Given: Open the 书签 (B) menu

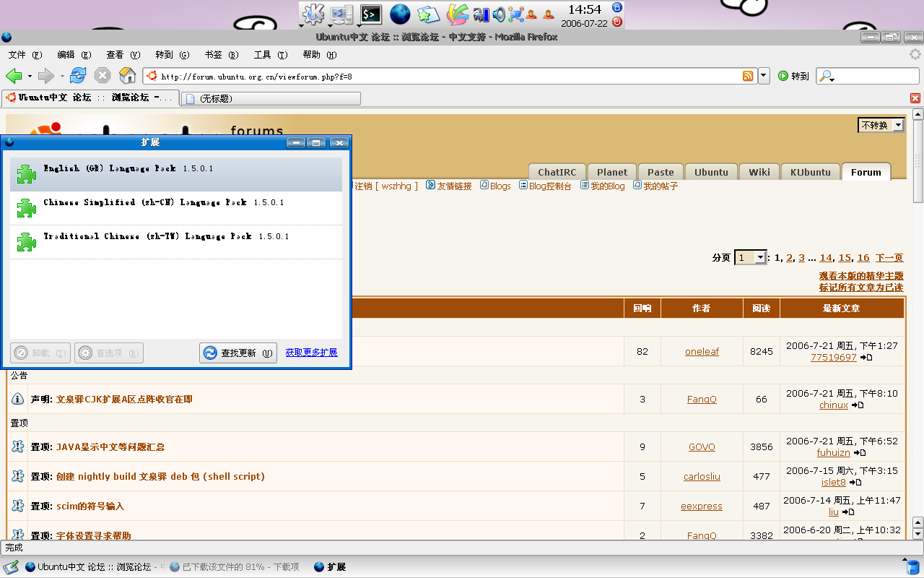Looking at the screenshot, I should 222,55.
